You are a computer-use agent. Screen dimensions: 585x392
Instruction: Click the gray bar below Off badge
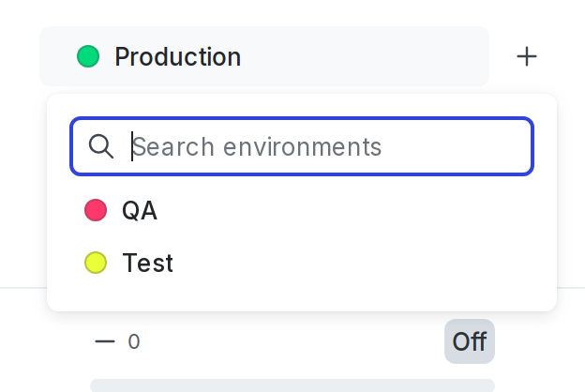click(292, 385)
